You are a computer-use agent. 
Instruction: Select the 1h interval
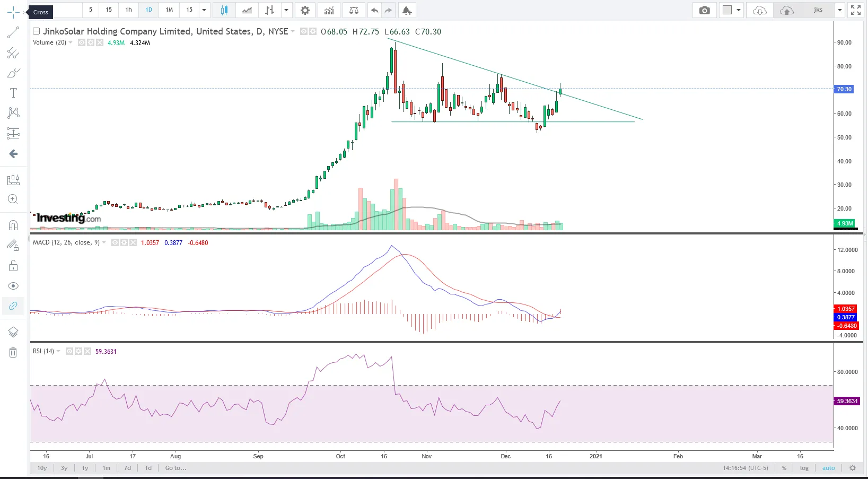point(129,10)
